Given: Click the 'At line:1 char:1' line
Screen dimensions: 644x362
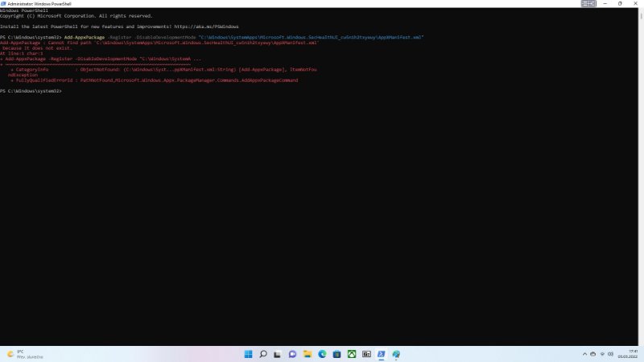Looking at the screenshot, I should (x=22, y=53).
